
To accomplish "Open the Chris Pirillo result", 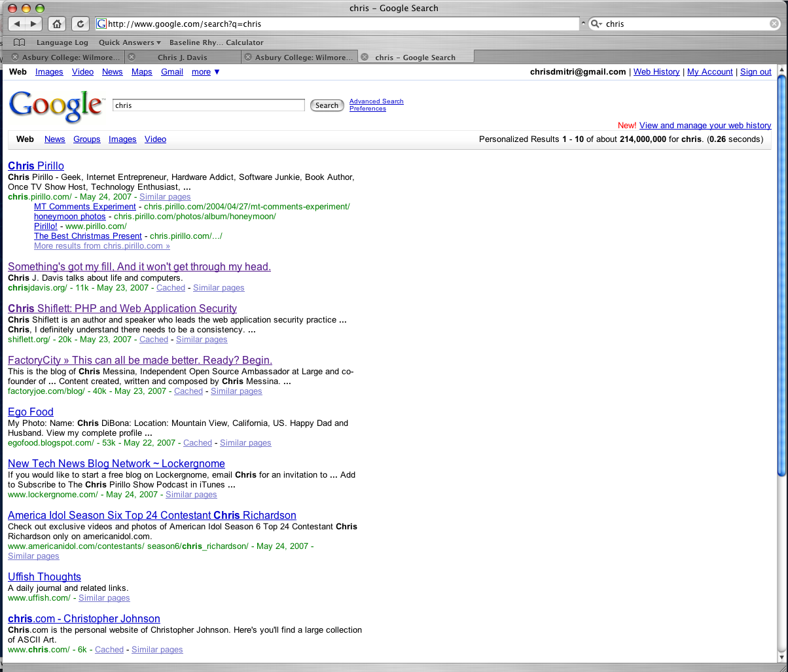I will coord(36,166).
